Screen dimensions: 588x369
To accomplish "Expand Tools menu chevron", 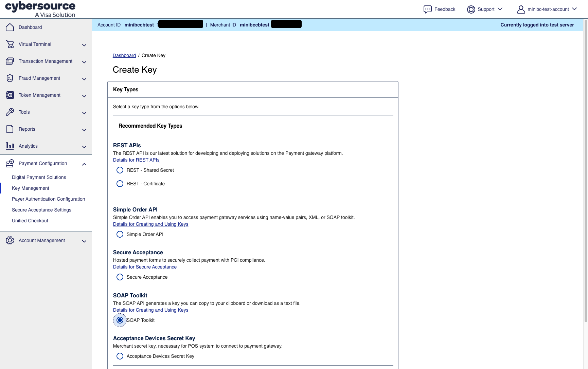I will click(x=84, y=113).
